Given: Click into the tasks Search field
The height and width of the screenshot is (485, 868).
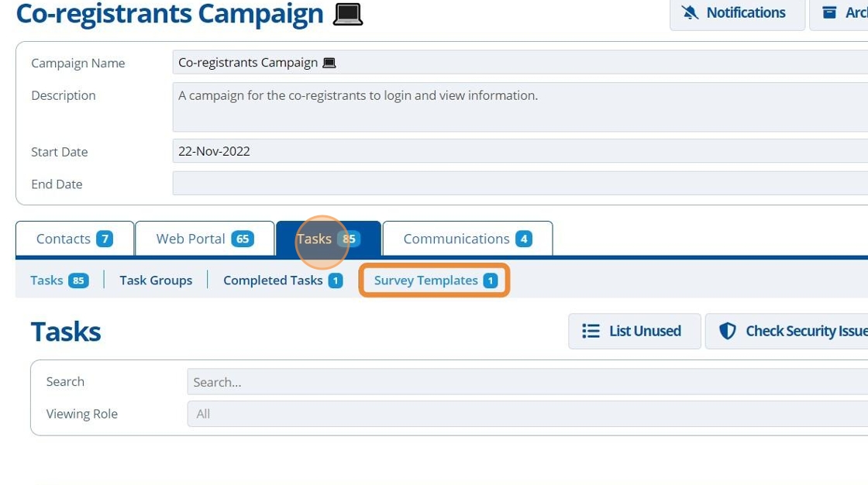Looking at the screenshot, I should [x=528, y=382].
